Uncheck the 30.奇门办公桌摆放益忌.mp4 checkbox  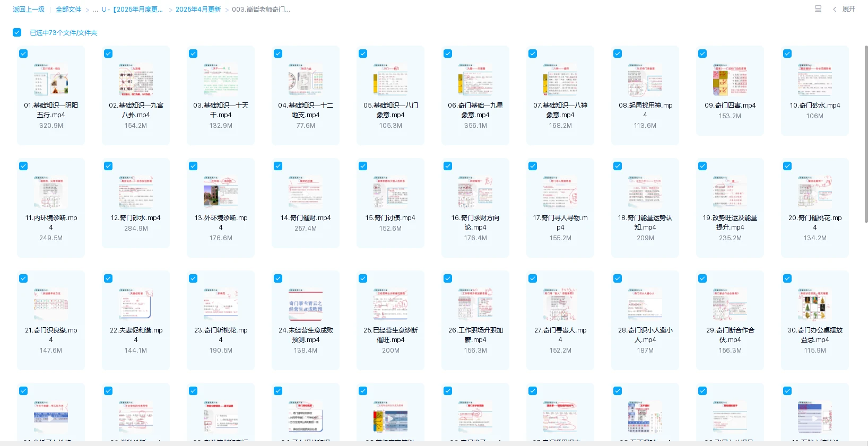click(x=787, y=278)
